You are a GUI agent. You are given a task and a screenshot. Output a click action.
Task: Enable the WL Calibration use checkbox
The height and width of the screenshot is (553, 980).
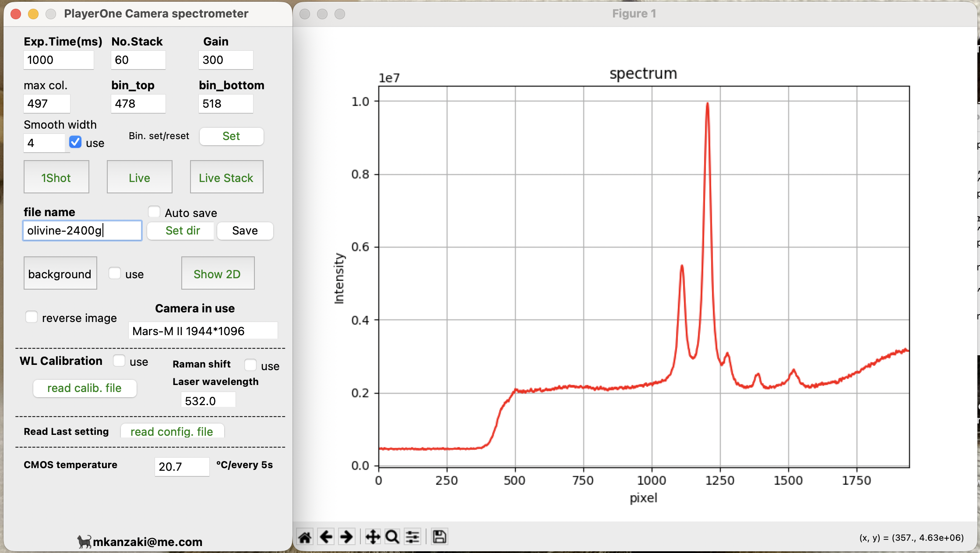click(x=119, y=361)
